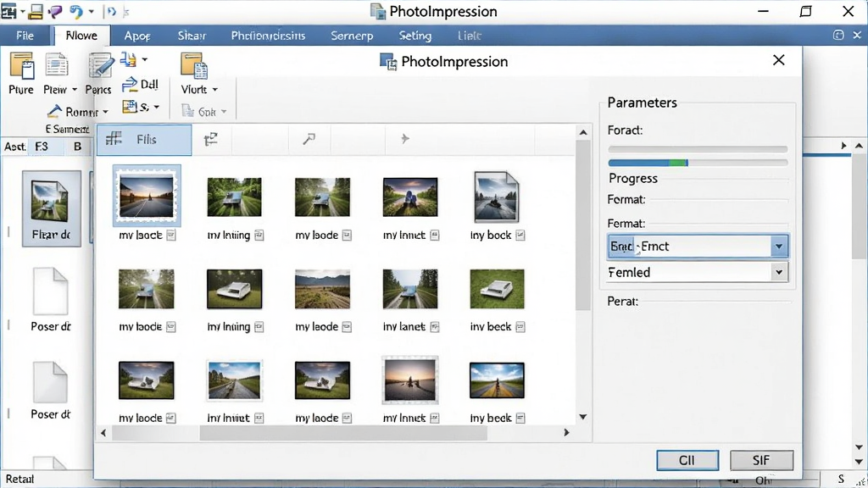This screenshot has width=868, height=488.
Task: Open the Plew dropdown arrow
Action: coord(75,90)
